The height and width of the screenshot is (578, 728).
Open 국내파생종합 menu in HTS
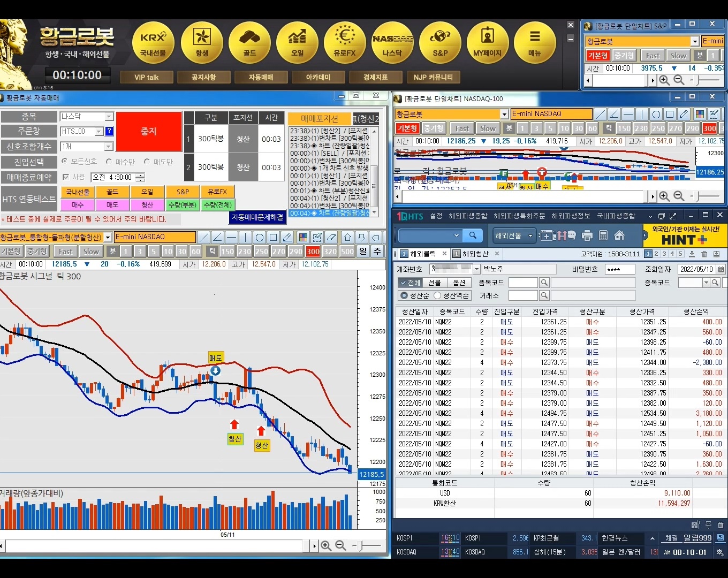pyautogui.click(x=616, y=216)
